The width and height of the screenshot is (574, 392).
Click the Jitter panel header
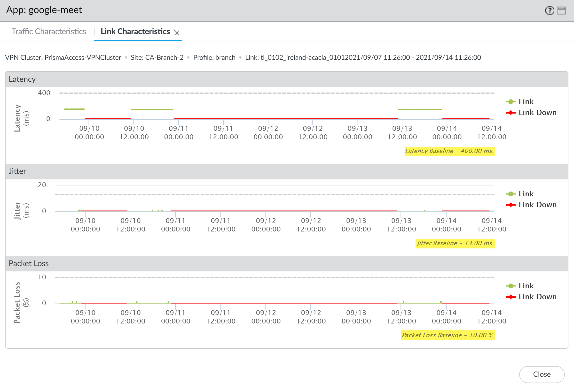[x=17, y=171]
